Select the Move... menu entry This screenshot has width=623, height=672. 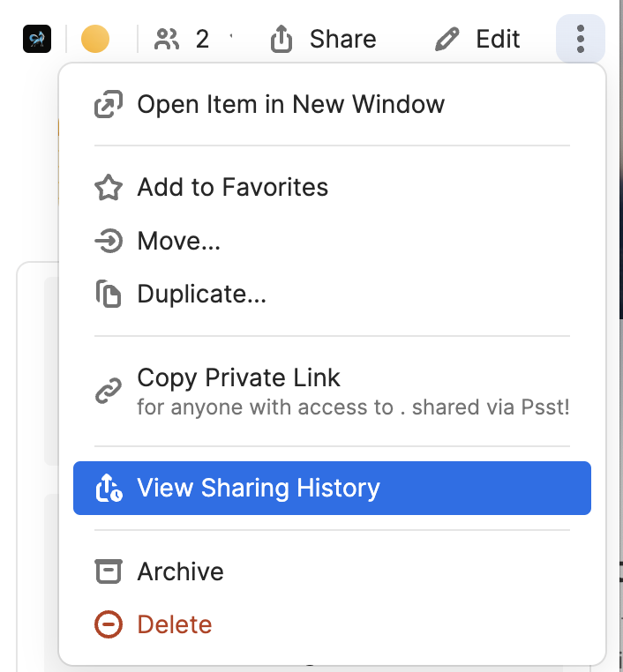[x=178, y=241]
